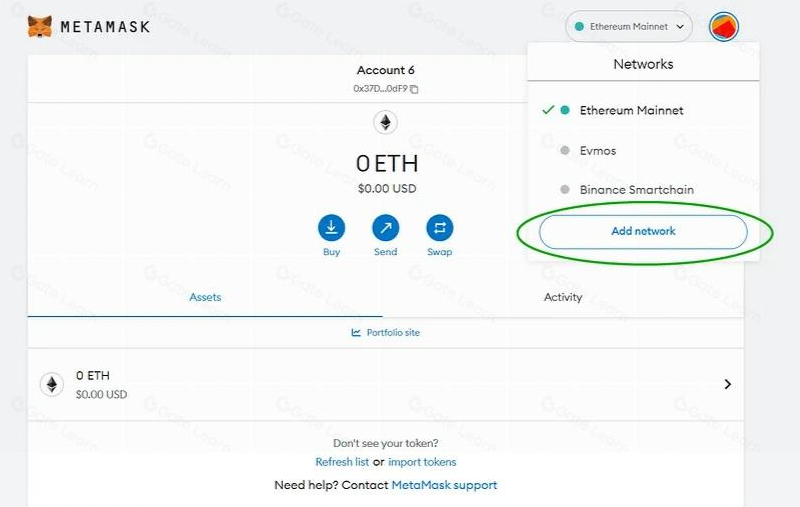Click the Ethereum logo above balance
800x507 pixels.
pos(385,123)
